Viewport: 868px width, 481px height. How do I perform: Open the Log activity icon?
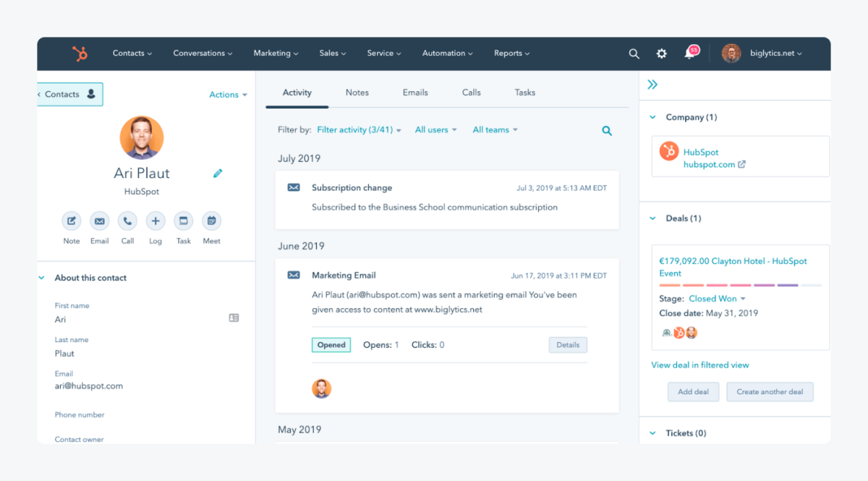(x=155, y=222)
